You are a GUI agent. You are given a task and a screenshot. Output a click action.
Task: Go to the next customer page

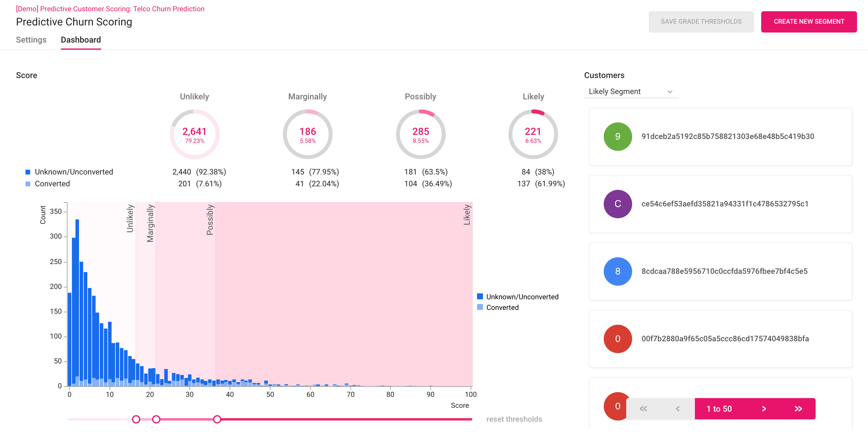tap(764, 409)
